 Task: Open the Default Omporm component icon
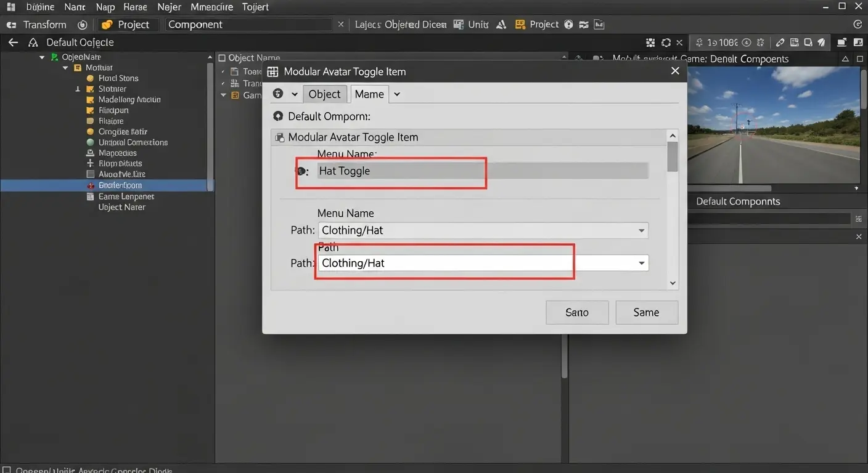(277, 116)
